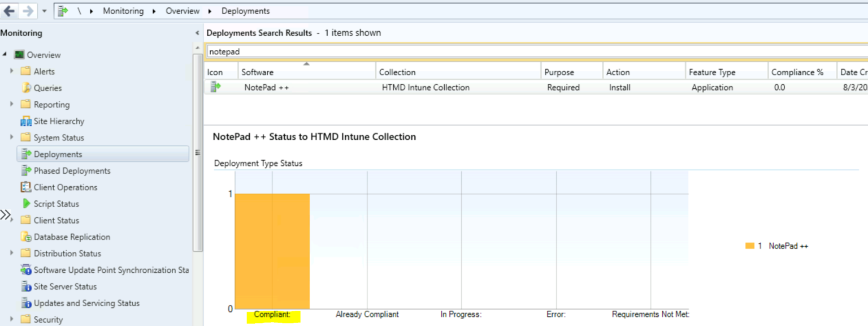The height and width of the screenshot is (326, 868).
Task: Expand the Reporting folder node
Action: click(11, 105)
